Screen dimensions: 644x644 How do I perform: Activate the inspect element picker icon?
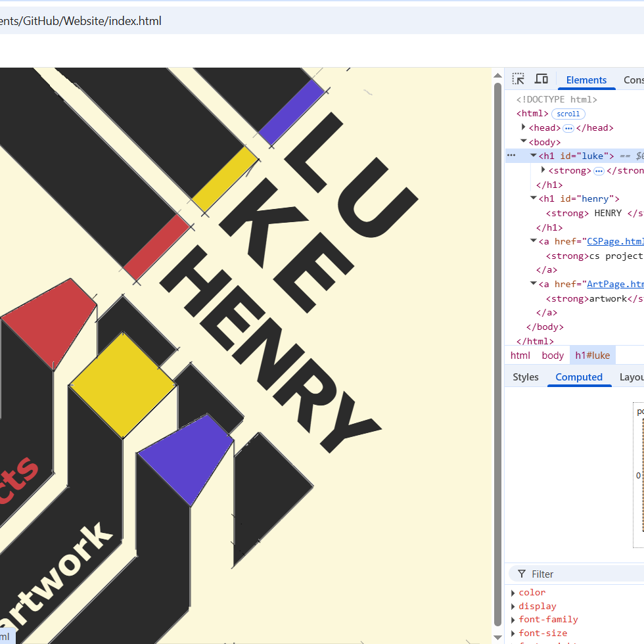click(x=518, y=80)
